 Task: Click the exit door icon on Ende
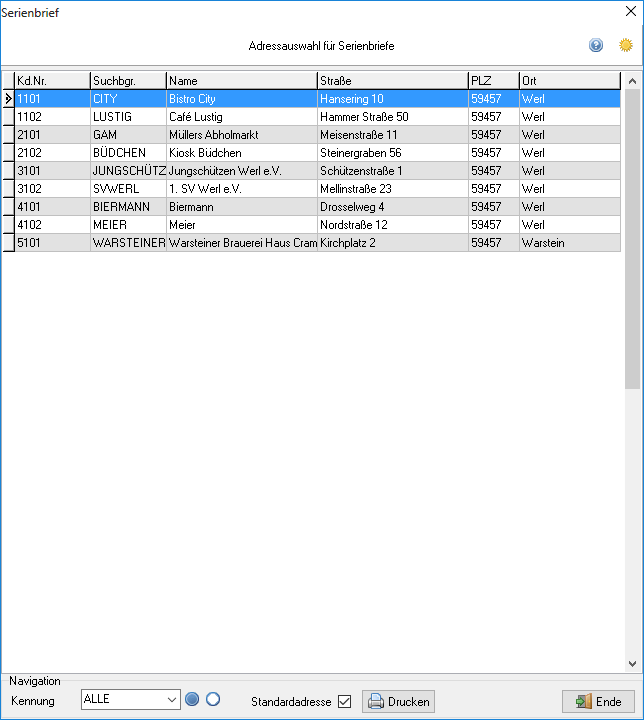[584, 701]
